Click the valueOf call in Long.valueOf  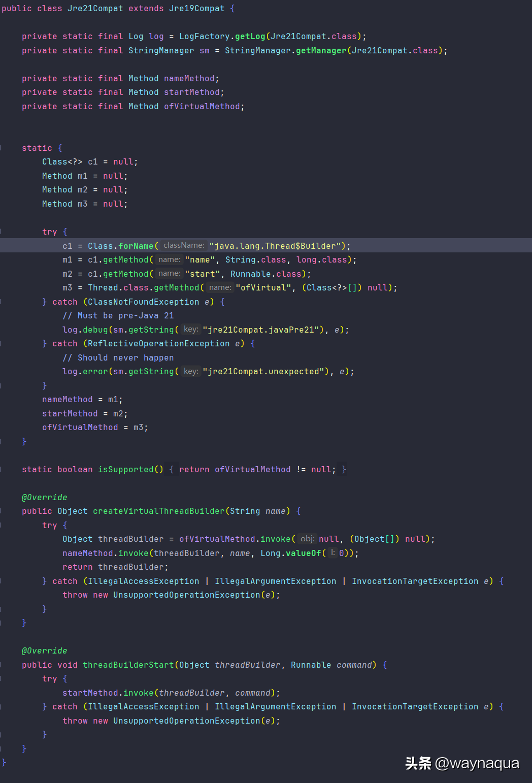tap(304, 553)
